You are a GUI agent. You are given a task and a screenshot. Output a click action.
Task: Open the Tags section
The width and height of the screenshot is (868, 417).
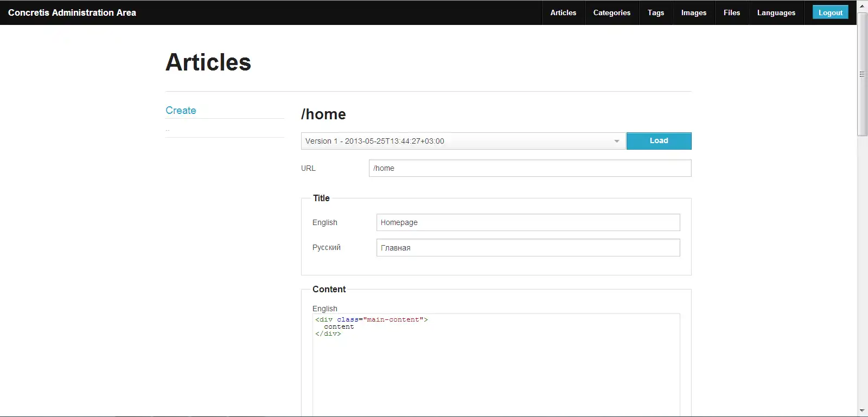[x=655, y=12]
